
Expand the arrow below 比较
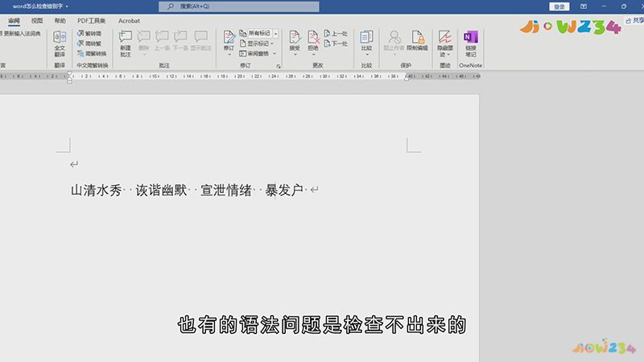point(367,55)
